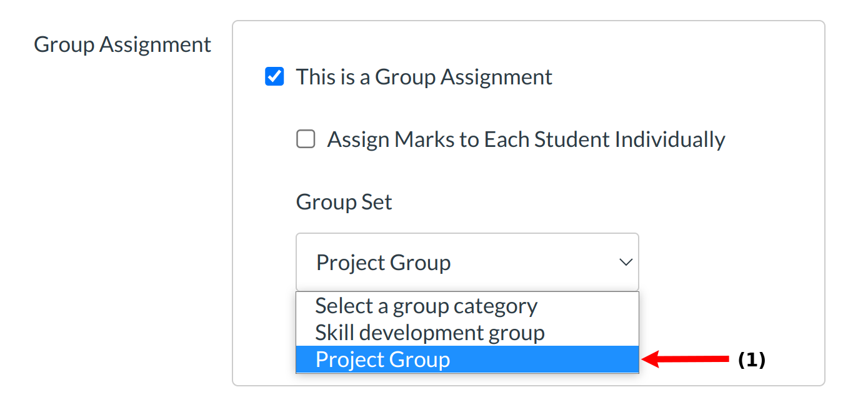The image size is (868, 407).
Task: Click the down chevron in Group Set combo box
Action: pos(626,263)
